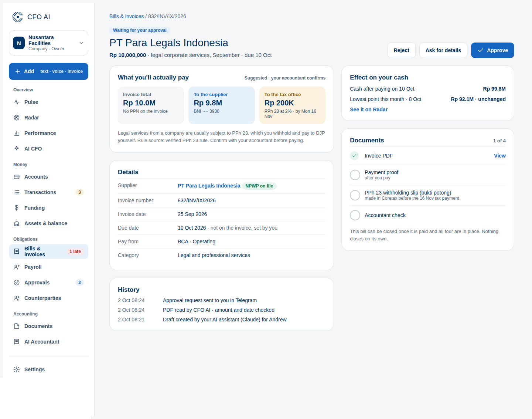
Task: Expand the Nusantara Facilities company chevron
Action: point(81,43)
